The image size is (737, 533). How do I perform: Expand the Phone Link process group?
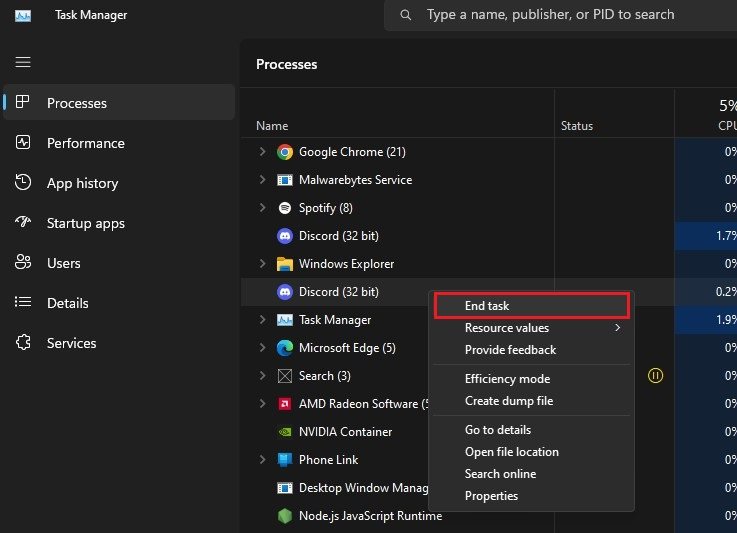262,460
